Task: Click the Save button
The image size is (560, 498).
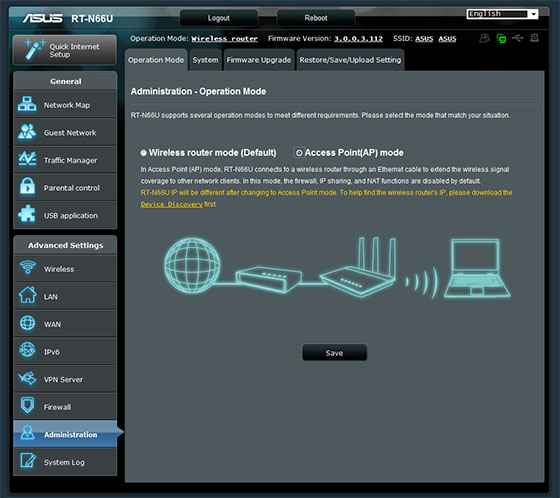Action: tap(334, 353)
